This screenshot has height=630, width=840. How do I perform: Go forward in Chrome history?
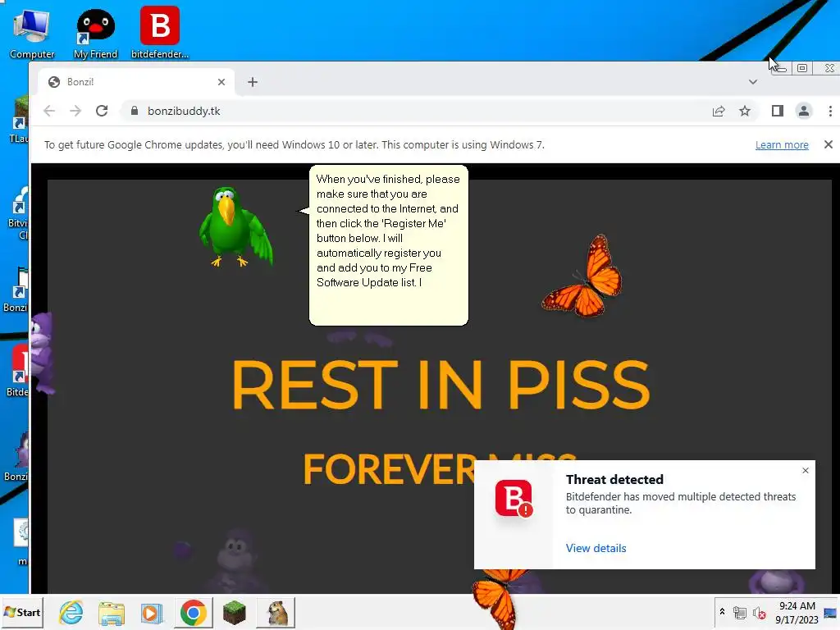tap(75, 111)
